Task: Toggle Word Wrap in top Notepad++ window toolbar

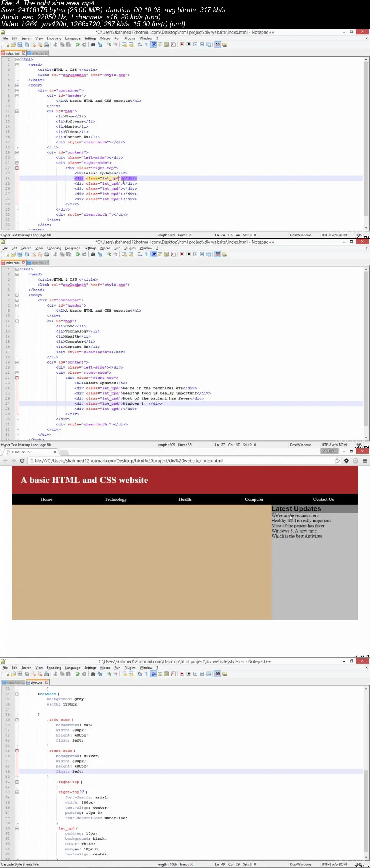Action: click(140, 45)
